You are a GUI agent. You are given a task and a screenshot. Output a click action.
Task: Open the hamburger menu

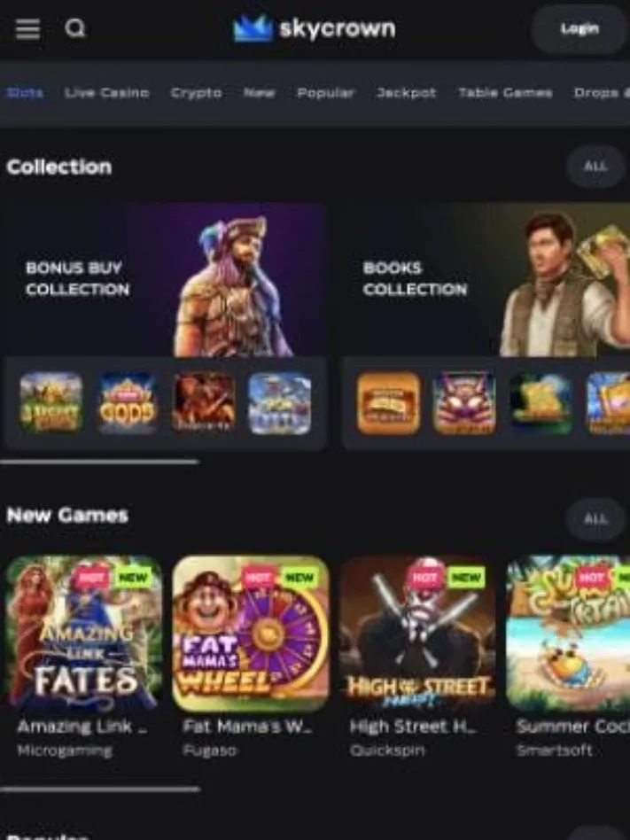[27, 29]
